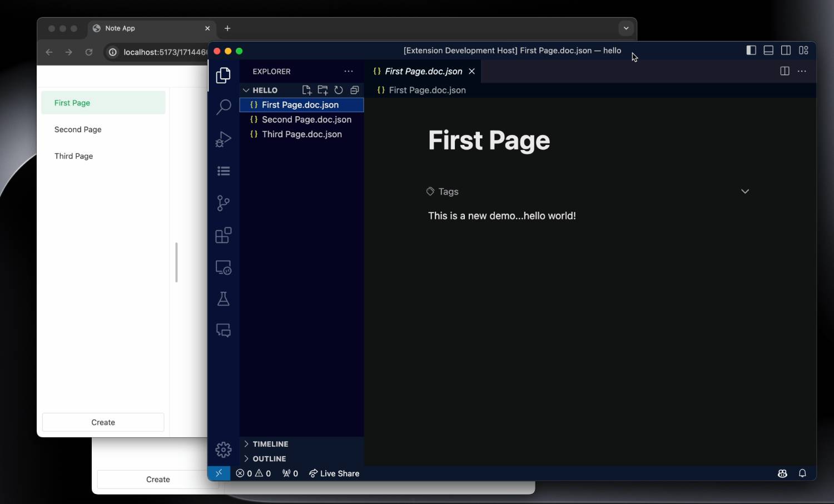Go back in the browser window
Viewport: 834px width, 504px height.
click(49, 52)
